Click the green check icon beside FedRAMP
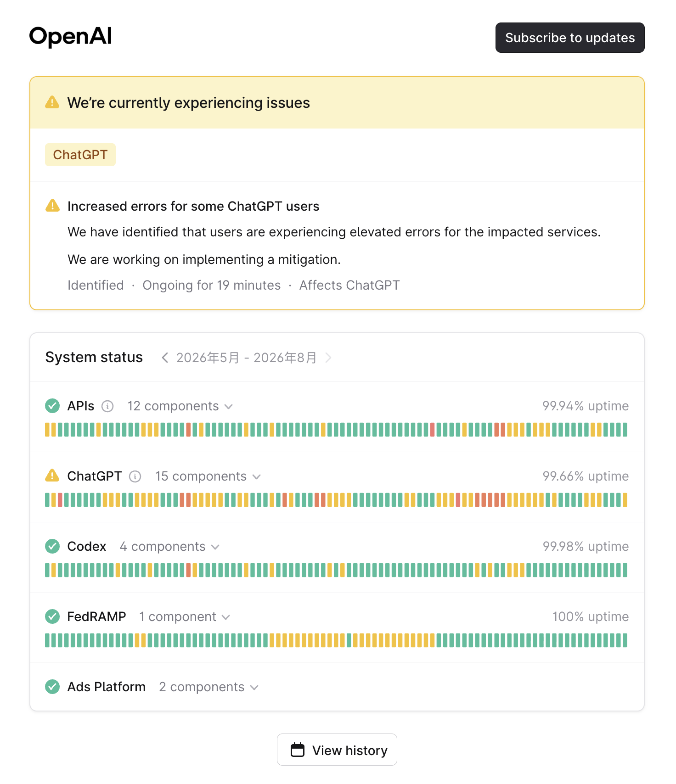Image resolution: width=676 pixels, height=784 pixels. tap(52, 616)
